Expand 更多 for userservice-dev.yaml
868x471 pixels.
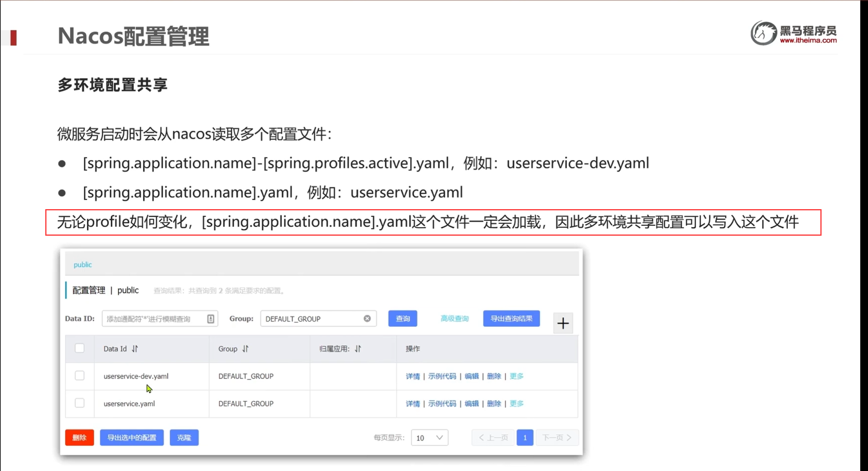(516, 376)
